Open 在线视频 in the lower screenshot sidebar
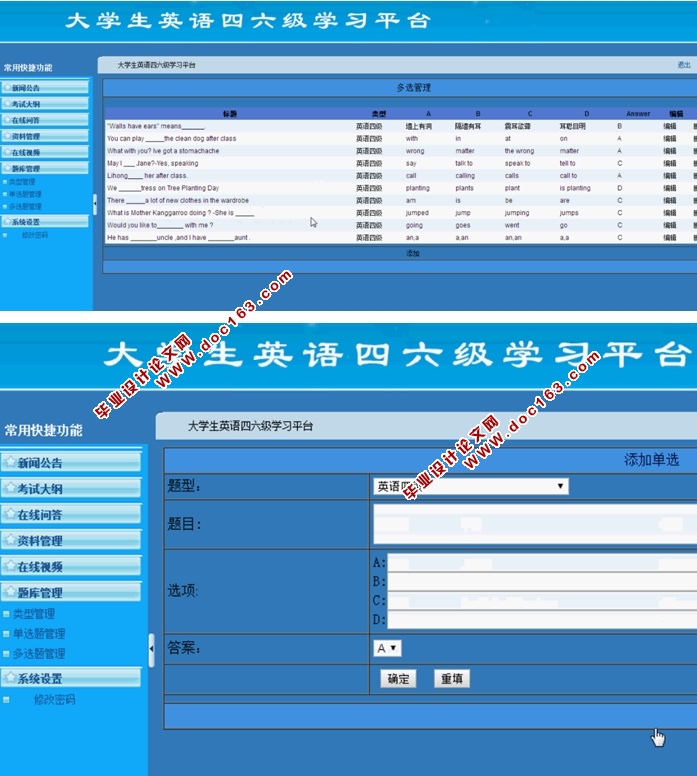This screenshot has height=776, width=697. 71,567
